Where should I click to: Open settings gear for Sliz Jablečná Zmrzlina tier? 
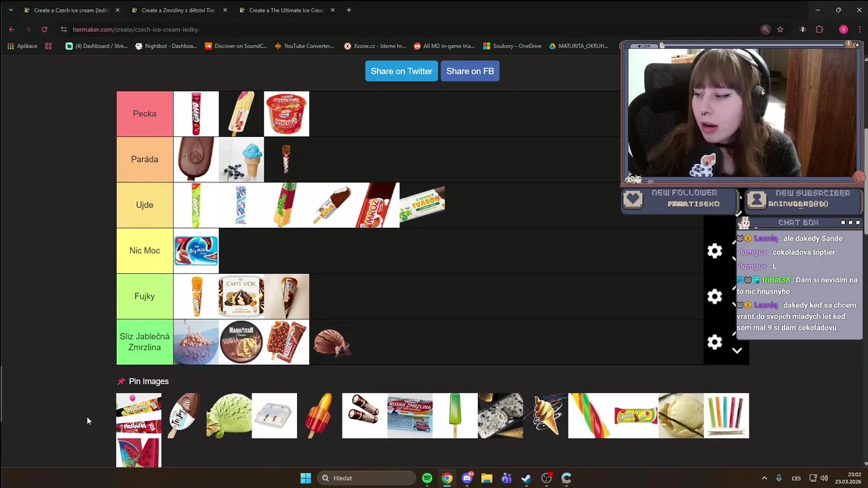point(715,342)
